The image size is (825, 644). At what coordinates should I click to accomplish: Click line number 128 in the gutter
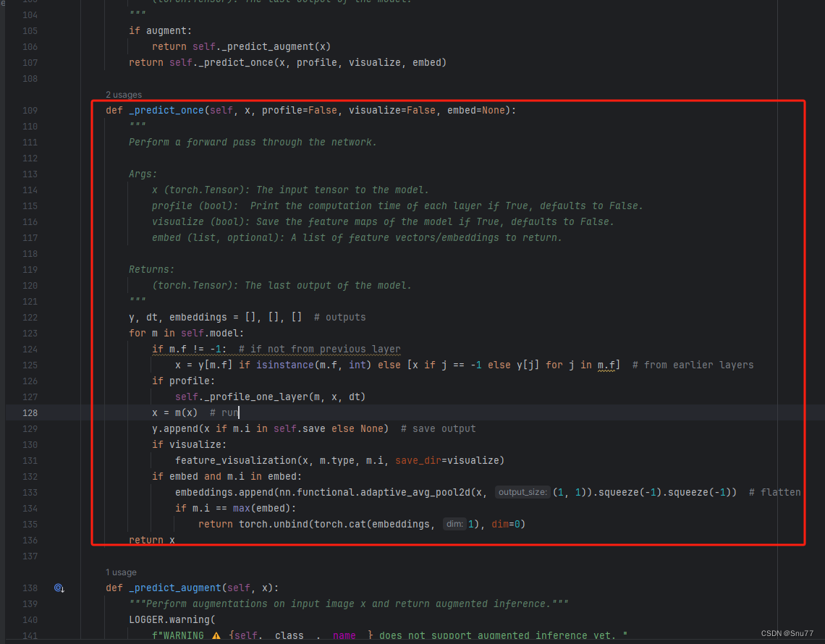30,413
